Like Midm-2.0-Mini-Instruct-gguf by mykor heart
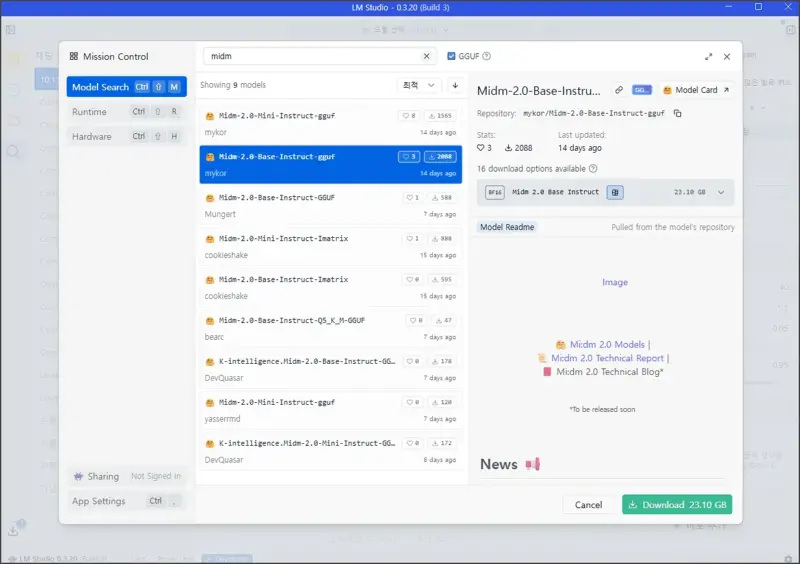The image size is (800, 564). pos(409,116)
